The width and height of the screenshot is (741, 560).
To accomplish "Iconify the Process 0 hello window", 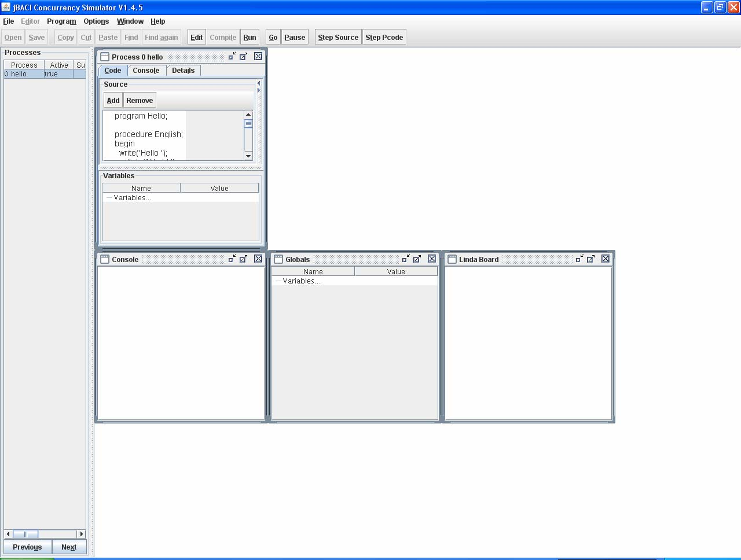I will 232,56.
